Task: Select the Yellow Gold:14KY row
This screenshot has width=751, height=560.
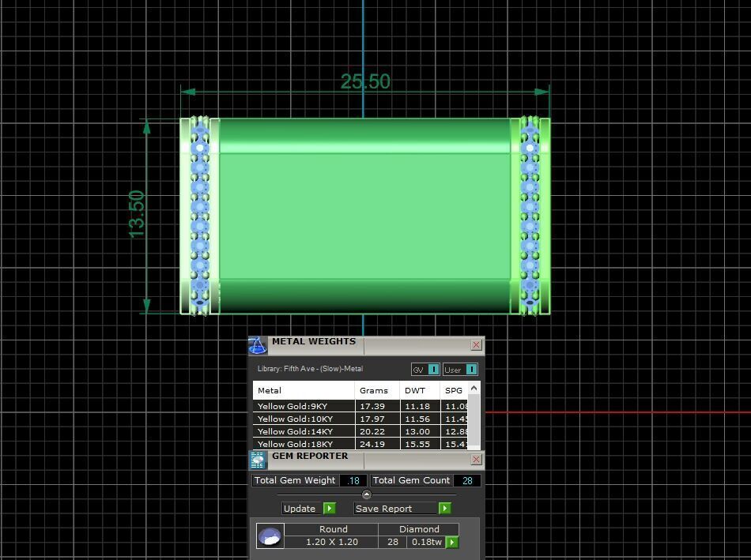Action: (360, 432)
